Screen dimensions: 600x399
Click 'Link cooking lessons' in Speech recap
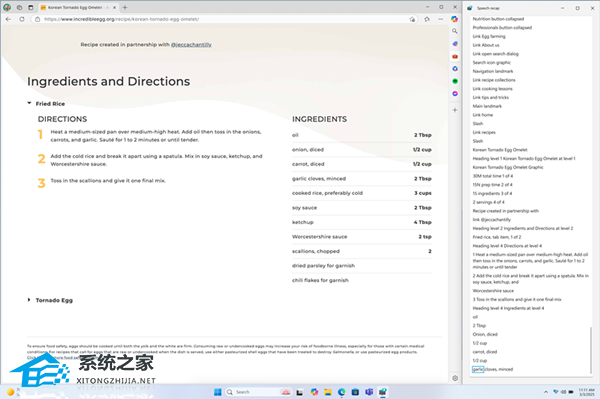[x=492, y=89]
